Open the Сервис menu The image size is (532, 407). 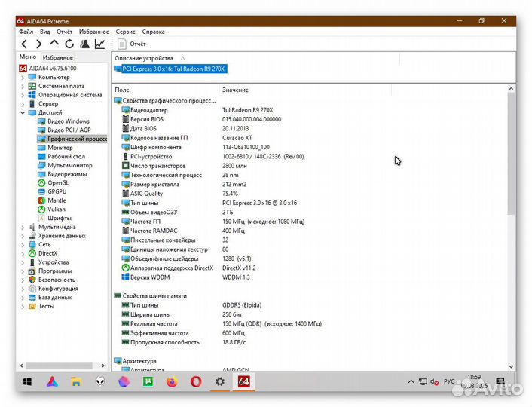click(125, 32)
